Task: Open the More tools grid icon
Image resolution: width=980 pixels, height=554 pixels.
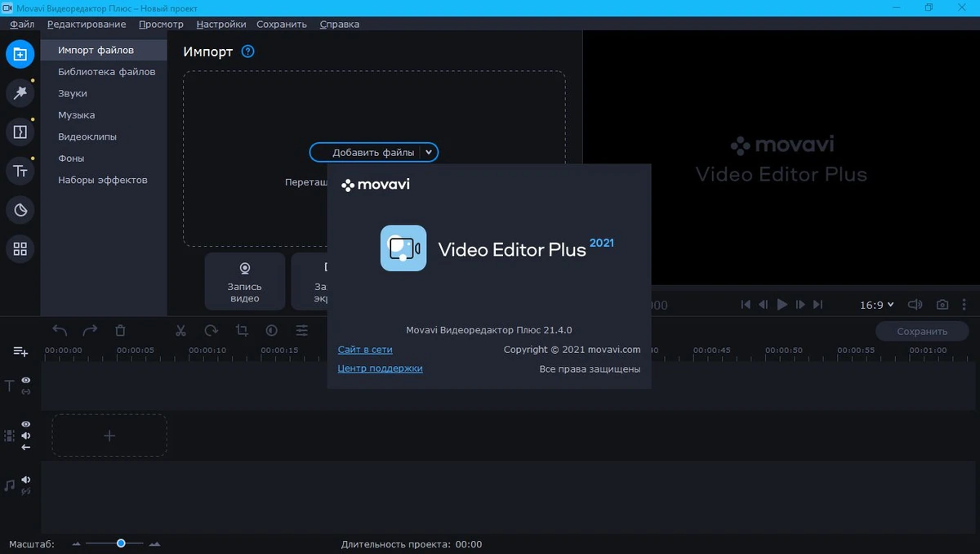Action: (x=20, y=249)
